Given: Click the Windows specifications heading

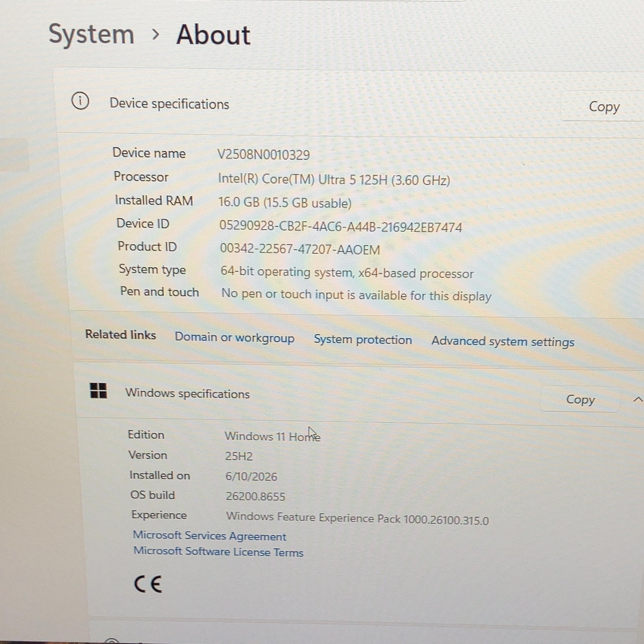Looking at the screenshot, I should pyautogui.click(x=187, y=394).
